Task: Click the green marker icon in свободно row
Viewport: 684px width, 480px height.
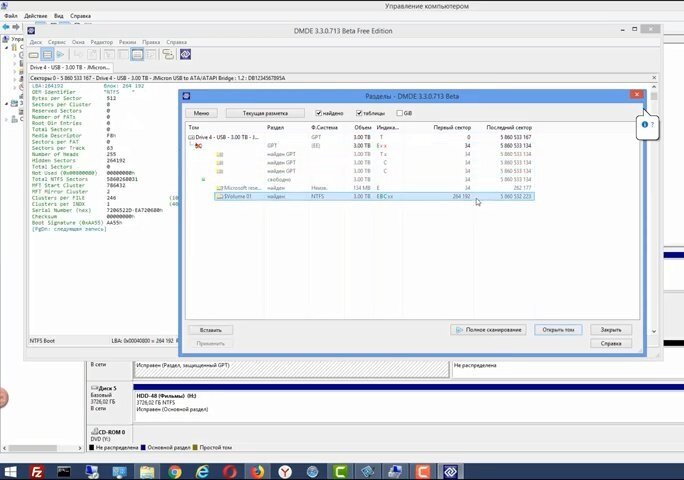Action: (x=203, y=179)
